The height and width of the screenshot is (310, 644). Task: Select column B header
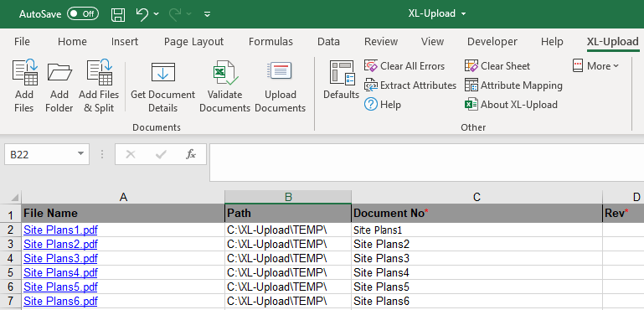[x=288, y=198]
